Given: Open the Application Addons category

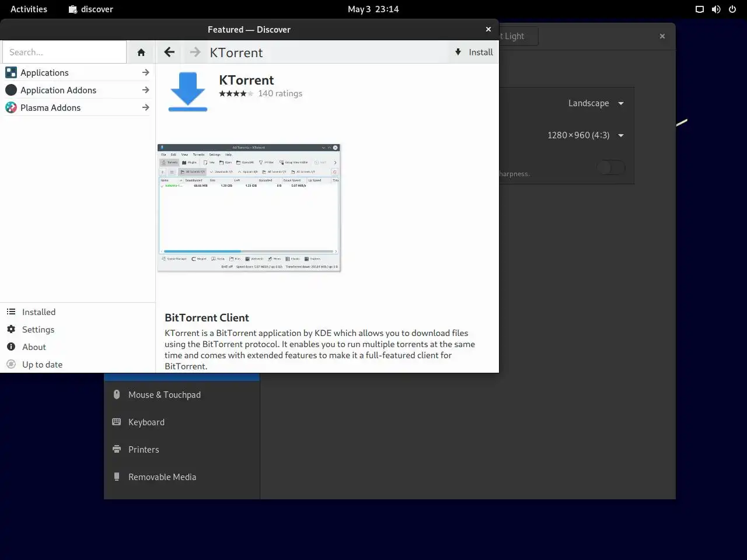Looking at the screenshot, I should (x=78, y=90).
